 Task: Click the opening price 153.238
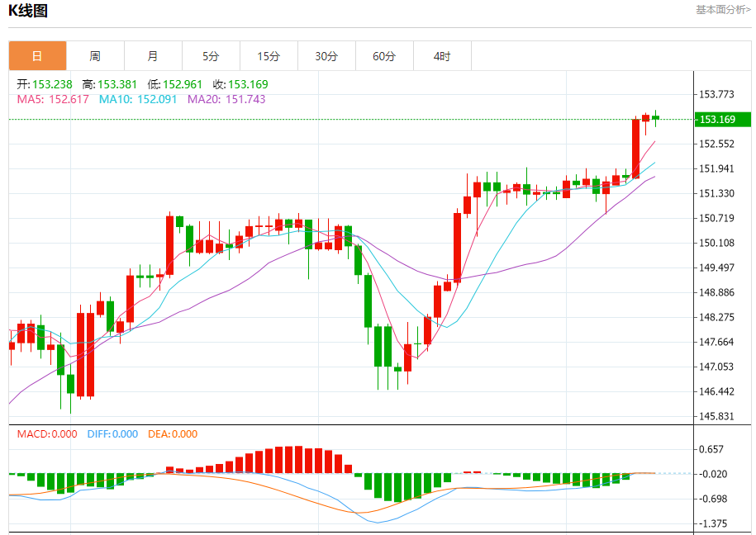point(52,84)
